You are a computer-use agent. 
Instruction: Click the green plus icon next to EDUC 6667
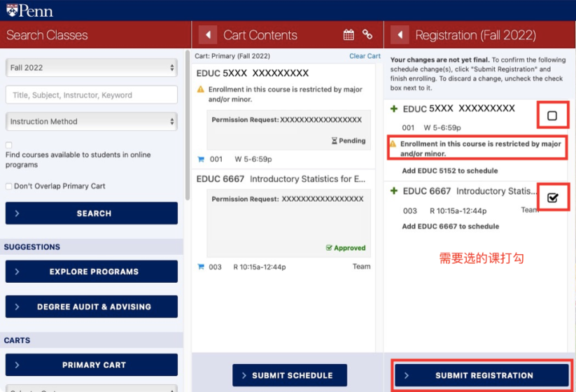click(394, 190)
